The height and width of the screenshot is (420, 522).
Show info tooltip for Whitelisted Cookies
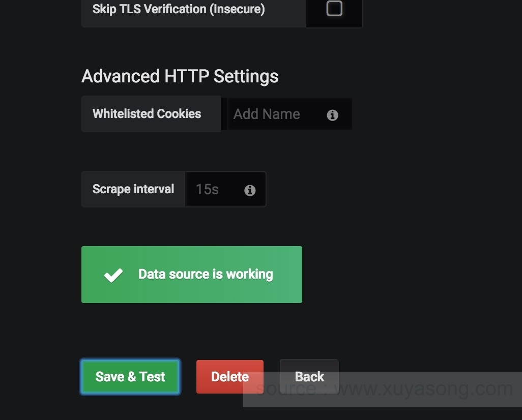pyautogui.click(x=332, y=115)
